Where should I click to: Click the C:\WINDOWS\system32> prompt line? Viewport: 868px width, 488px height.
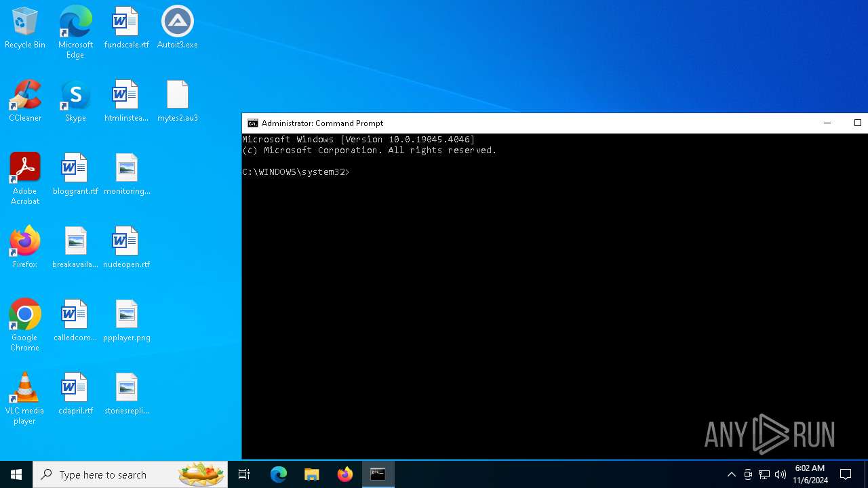click(x=296, y=172)
